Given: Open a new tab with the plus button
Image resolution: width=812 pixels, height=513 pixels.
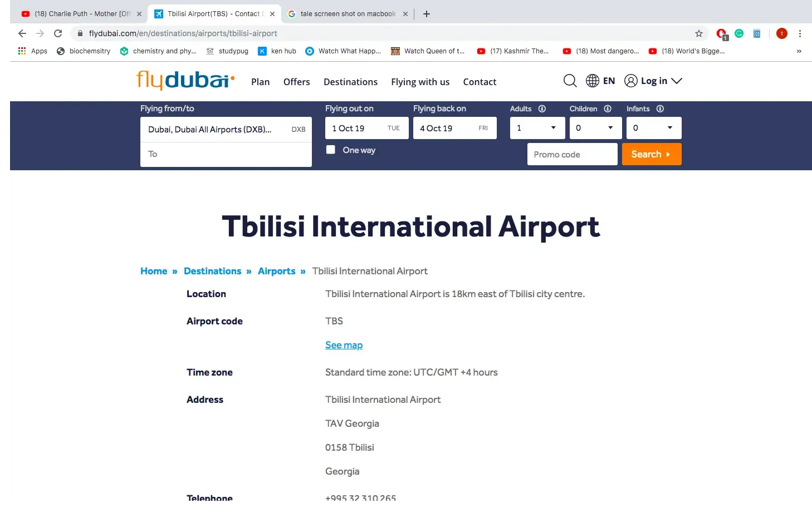Looking at the screenshot, I should pos(427,14).
